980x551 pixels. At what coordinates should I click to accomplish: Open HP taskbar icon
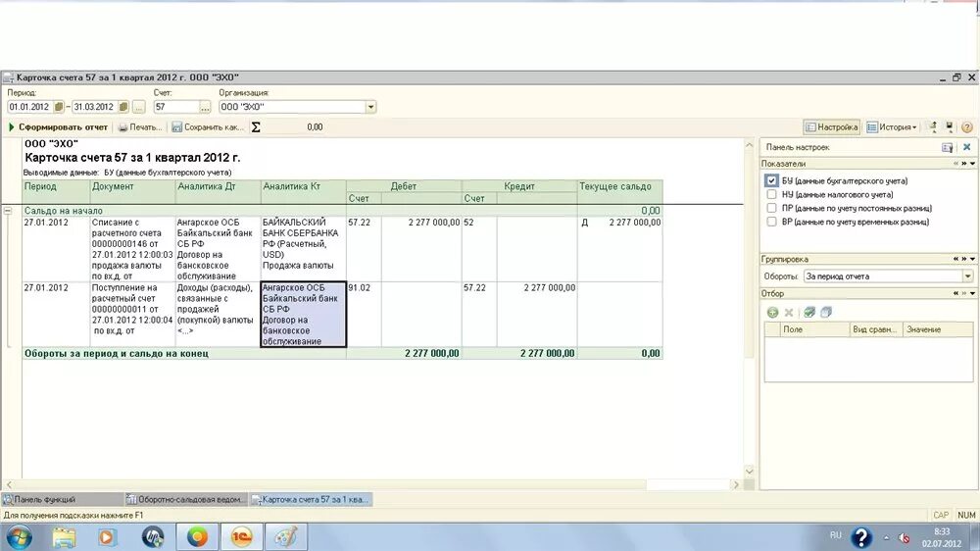click(153, 536)
